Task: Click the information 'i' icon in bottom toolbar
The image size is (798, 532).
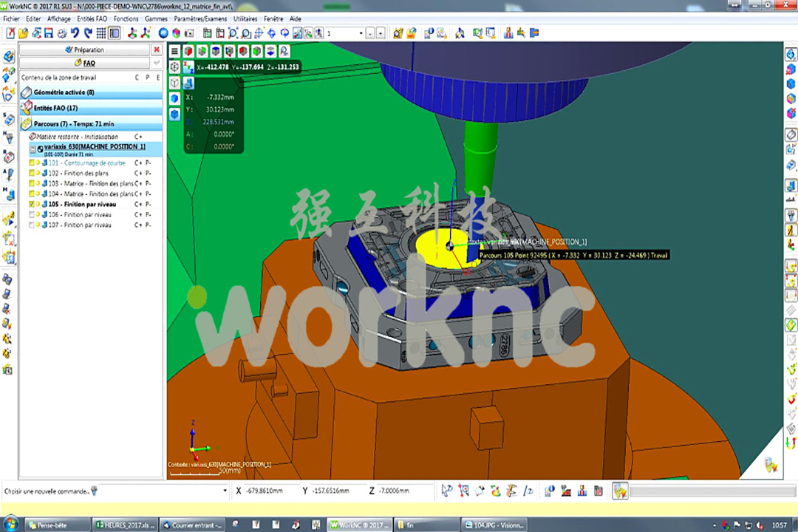Action: click(x=549, y=491)
